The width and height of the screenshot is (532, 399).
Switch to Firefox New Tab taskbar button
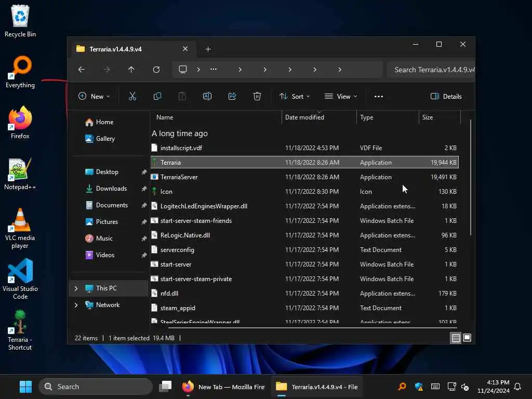223,387
